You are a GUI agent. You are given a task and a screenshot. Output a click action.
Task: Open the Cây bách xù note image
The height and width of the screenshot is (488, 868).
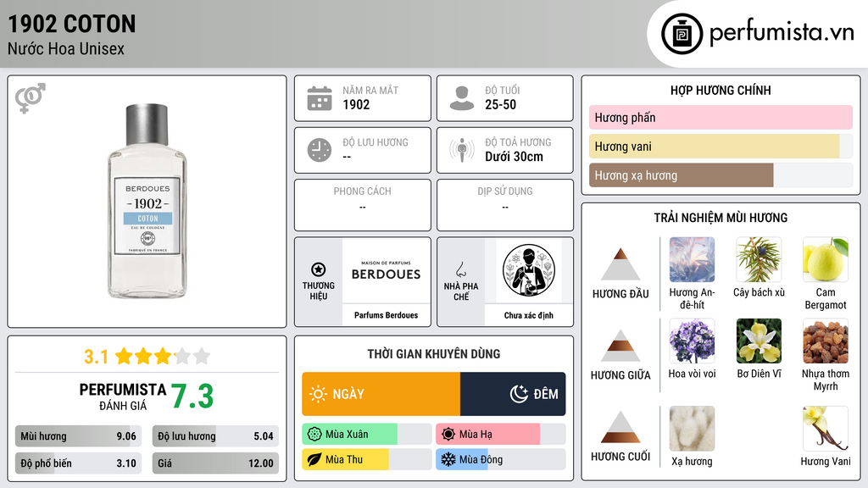tap(759, 260)
